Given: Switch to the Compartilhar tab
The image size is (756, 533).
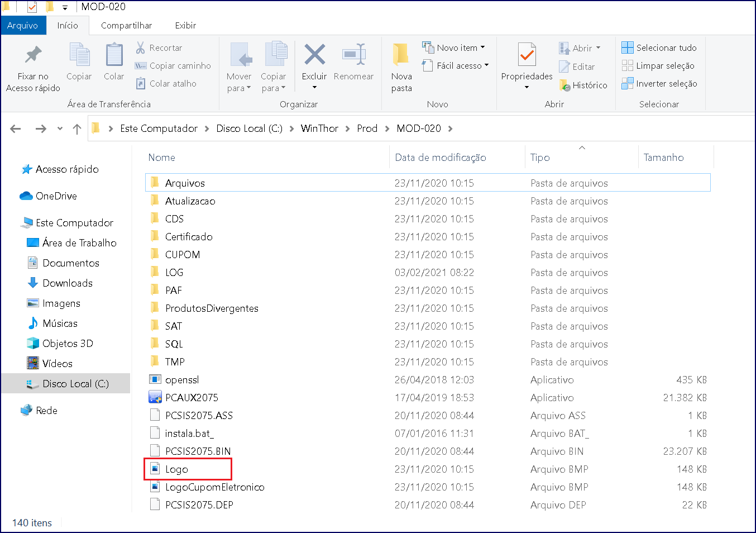Looking at the screenshot, I should (x=126, y=26).
